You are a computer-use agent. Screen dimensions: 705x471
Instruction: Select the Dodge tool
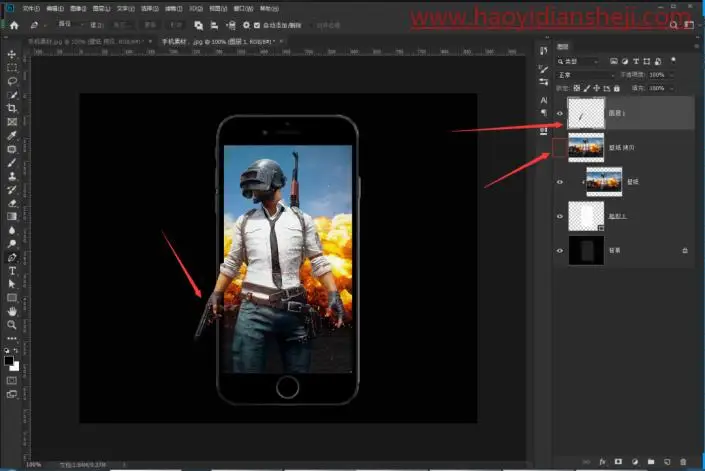(x=12, y=244)
